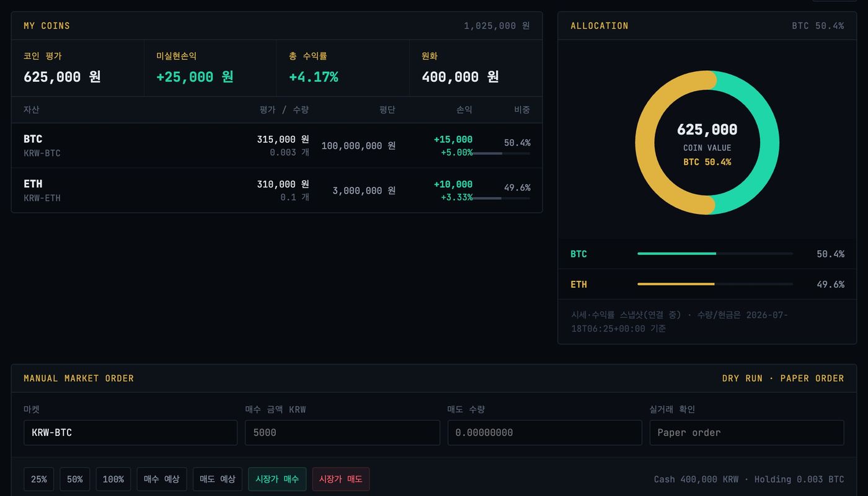Select the BTC asset name in the table
Viewport: 868px width, 496px height.
coord(33,139)
